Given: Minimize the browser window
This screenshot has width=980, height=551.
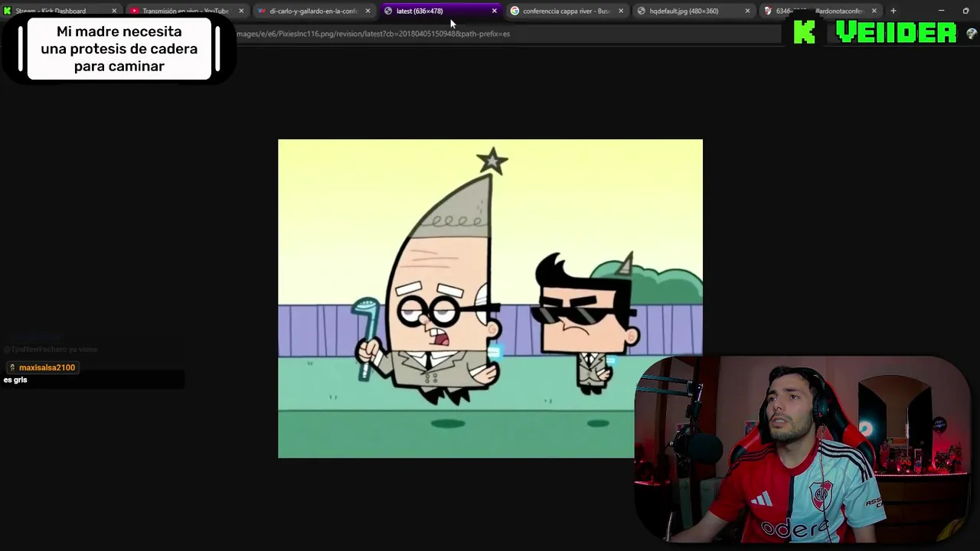Looking at the screenshot, I should 942,11.
